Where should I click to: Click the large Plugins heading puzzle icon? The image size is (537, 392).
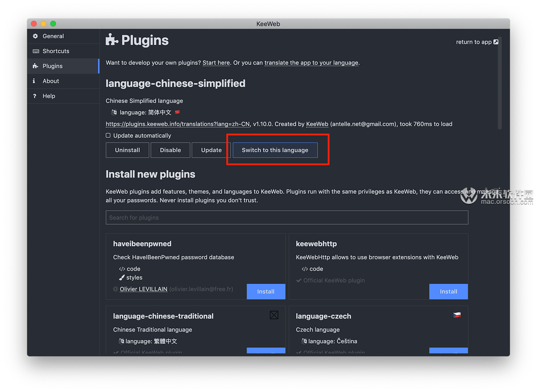point(112,39)
